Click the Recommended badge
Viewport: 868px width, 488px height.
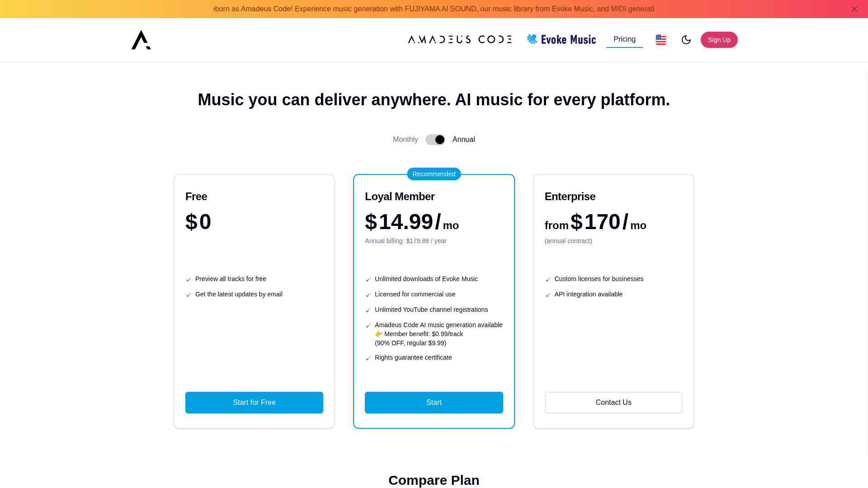click(434, 174)
